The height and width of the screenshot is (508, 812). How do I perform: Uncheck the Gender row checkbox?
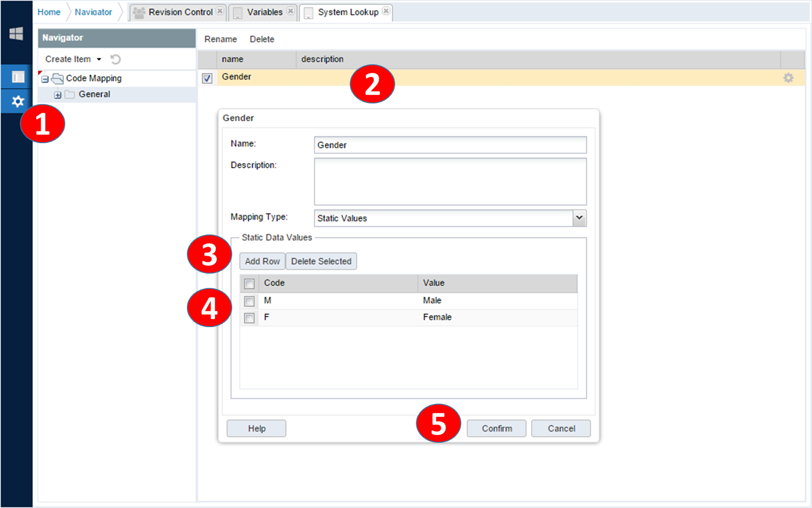[x=207, y=78]
